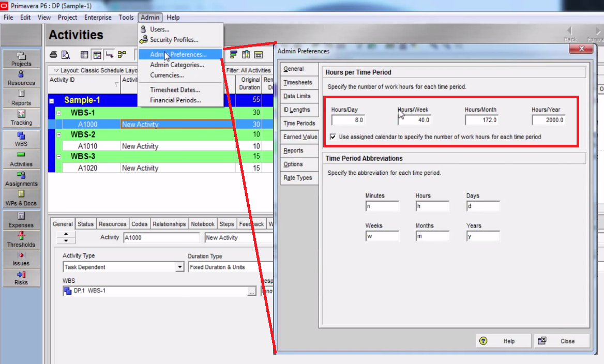Open the Issues sidebar icon
604x364 pixels.
pyautogui.click(x=21, y=259)
